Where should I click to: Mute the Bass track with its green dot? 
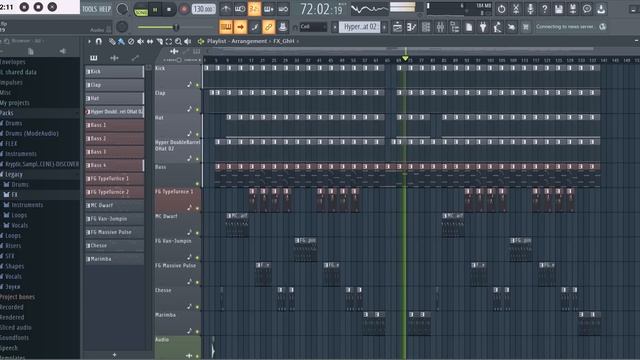click(198, 184)
